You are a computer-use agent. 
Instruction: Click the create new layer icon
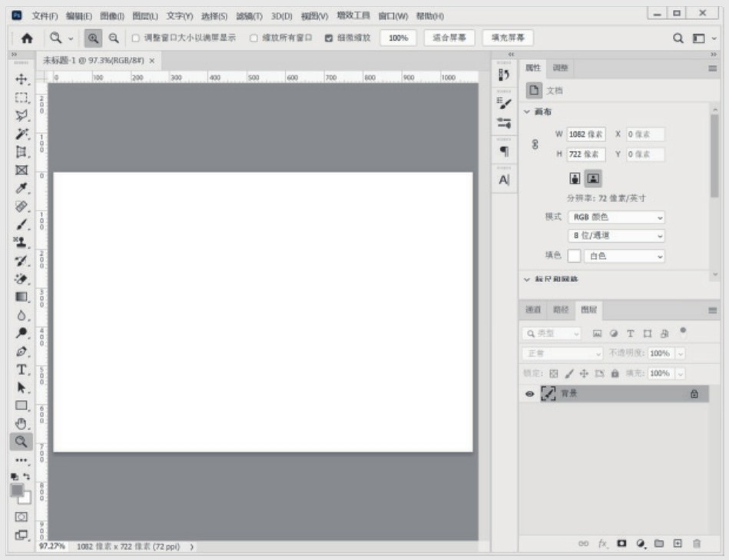(678, 543)
